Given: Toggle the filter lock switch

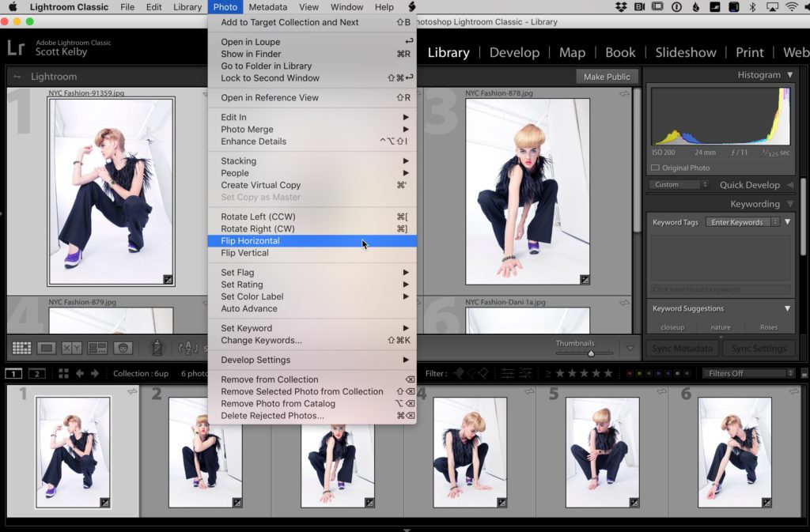Looking at the screenshot, I should pos(804,374).
